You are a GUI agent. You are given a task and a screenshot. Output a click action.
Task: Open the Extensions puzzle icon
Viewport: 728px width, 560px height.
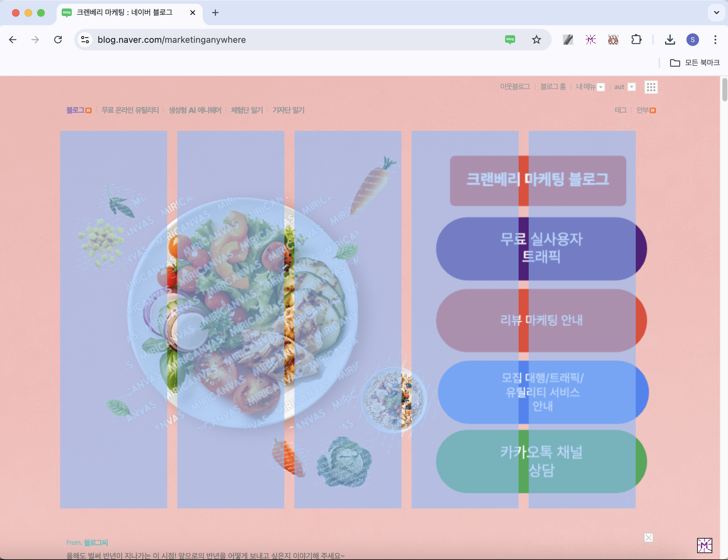pyautogui.click(x=636, y=40)
